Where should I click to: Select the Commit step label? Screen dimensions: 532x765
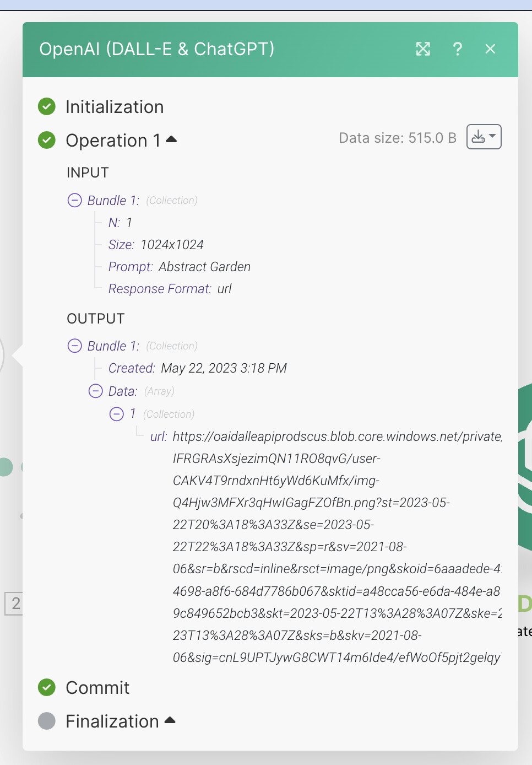[x=97, y=688]
